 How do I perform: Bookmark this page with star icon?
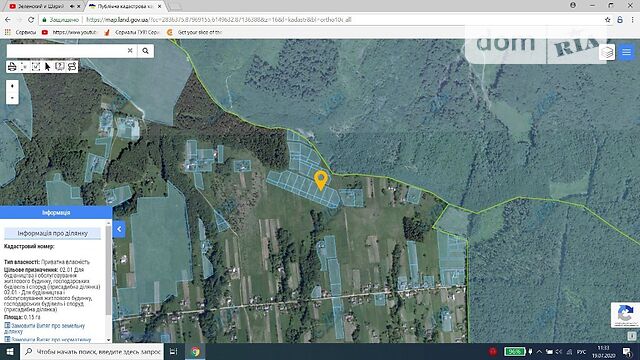coord(607,20)
